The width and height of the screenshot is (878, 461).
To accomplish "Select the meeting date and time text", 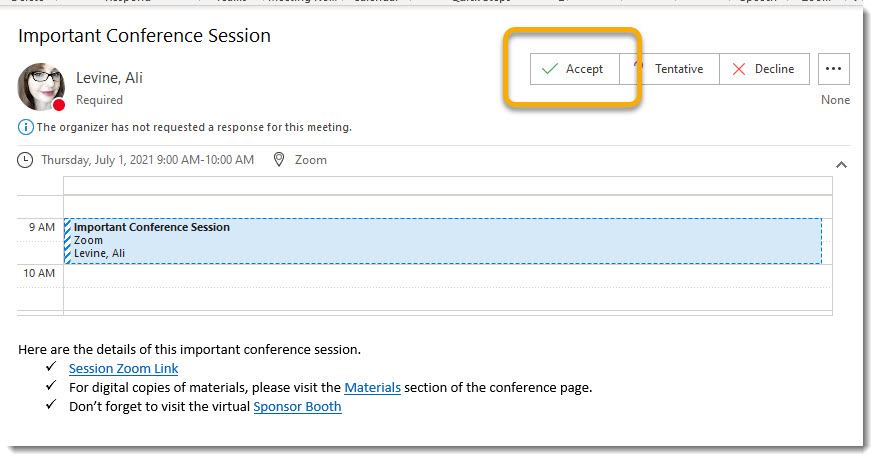I will pyautogui.click(x=147, y=160).
